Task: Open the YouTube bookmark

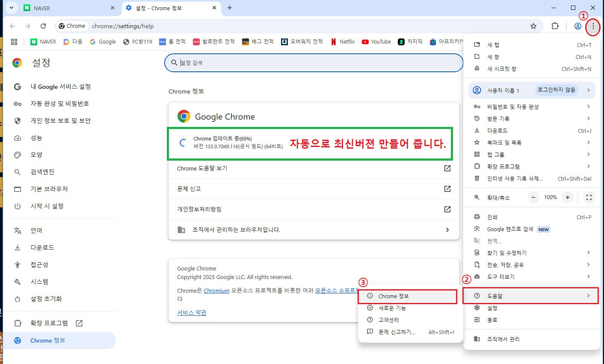Action: coord(376,41)
